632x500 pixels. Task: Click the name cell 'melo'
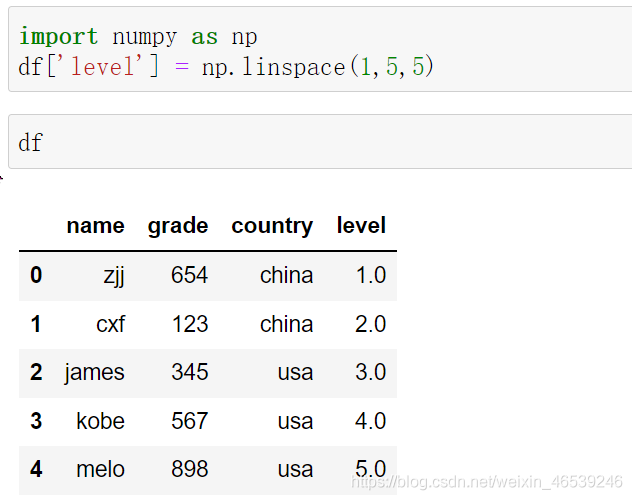click(x=100, y=469)
